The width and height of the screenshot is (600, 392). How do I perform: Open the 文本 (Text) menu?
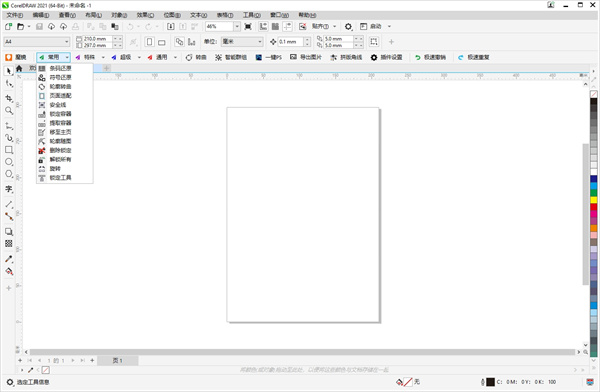pyautogui.click(x=198, y=15)
